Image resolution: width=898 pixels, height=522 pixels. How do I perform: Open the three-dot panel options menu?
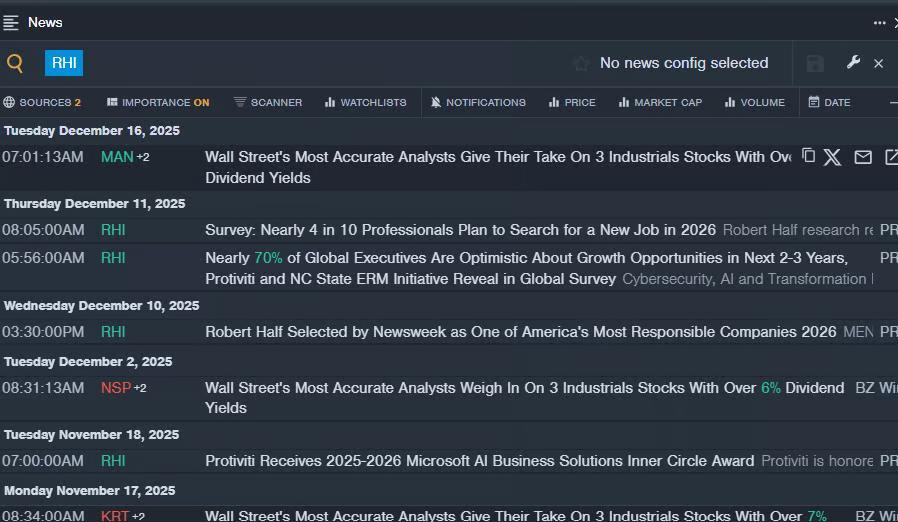pyautogui.click(x=879, y=23)
